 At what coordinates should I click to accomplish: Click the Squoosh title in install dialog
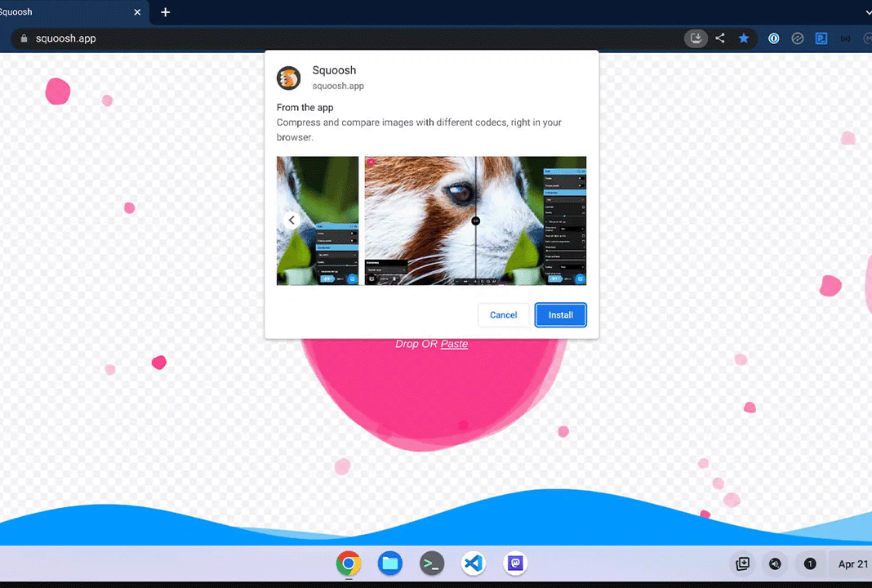click(334, 70)
